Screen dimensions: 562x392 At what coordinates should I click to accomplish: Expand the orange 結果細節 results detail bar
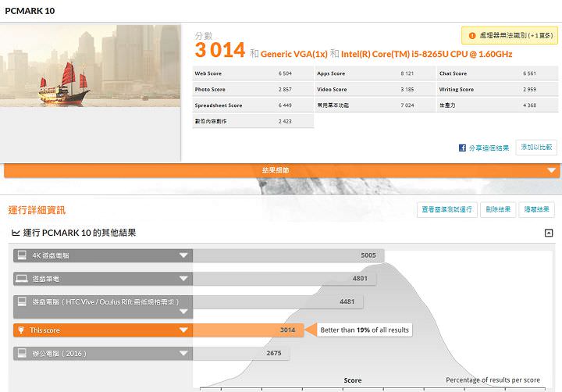click(x=551, y=170)
